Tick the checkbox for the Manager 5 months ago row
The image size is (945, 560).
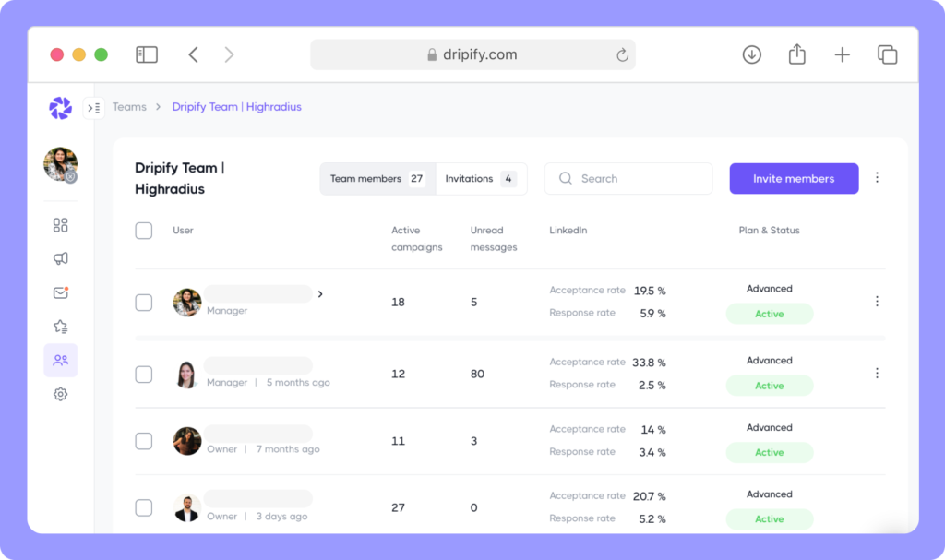pos(143,375)
